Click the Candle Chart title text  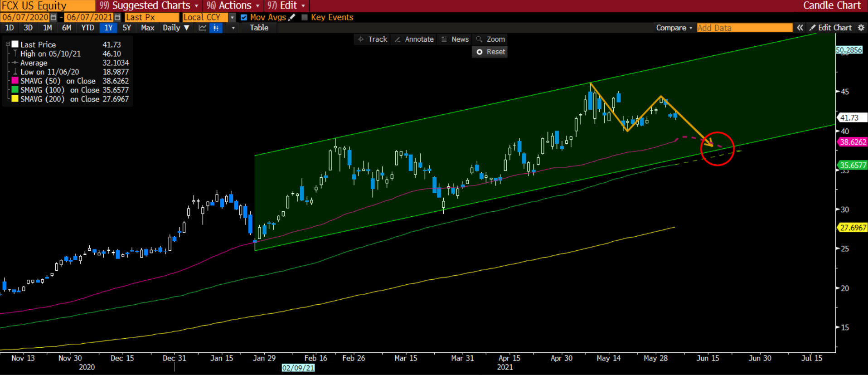point(832,5)
